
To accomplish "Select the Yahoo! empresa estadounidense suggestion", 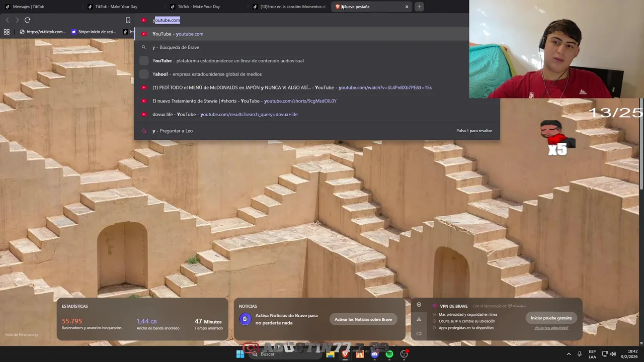I will tap(317, 74).
